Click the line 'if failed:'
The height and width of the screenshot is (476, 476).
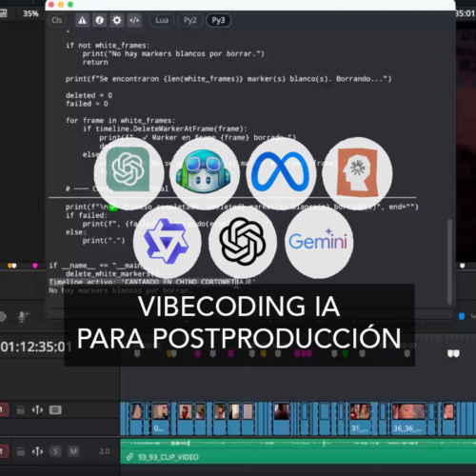click(x=87, y=215)
